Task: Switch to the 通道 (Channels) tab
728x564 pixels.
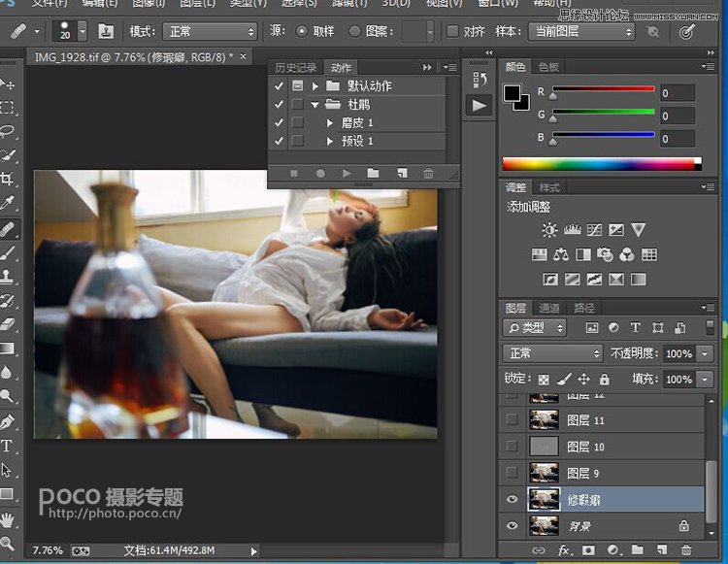Action: point(549,308)
